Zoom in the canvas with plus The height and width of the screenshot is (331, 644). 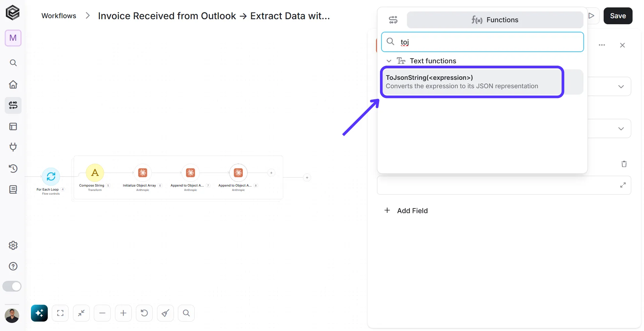point(123,313)
